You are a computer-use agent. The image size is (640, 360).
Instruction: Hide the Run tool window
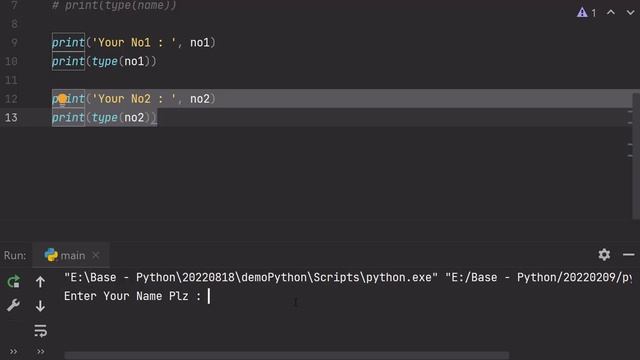click(x=629, y=255)
